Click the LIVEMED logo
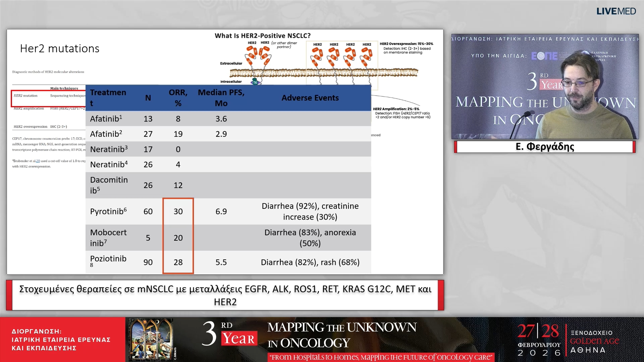This screenshot has width=644, height=362. (x=616, y=11)
